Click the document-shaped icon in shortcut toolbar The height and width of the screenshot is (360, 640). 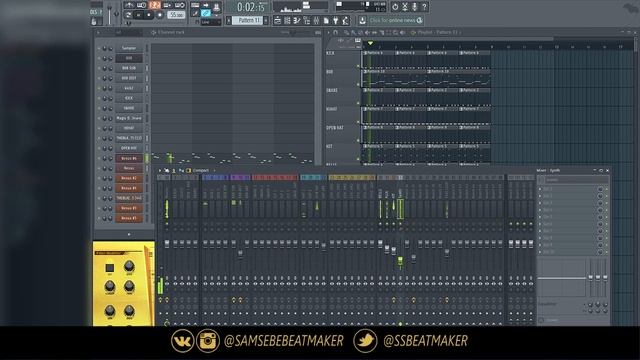pos(326,20)
